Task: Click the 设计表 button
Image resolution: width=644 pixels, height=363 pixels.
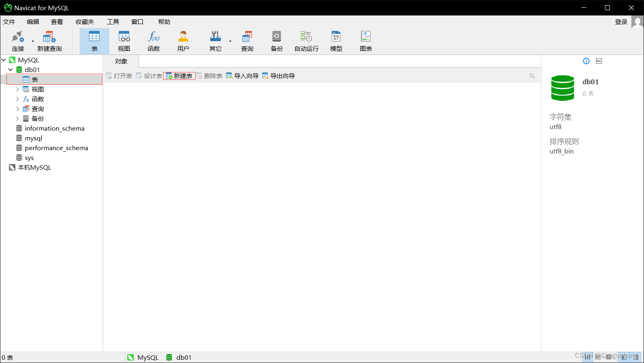Action: [149, 76]
